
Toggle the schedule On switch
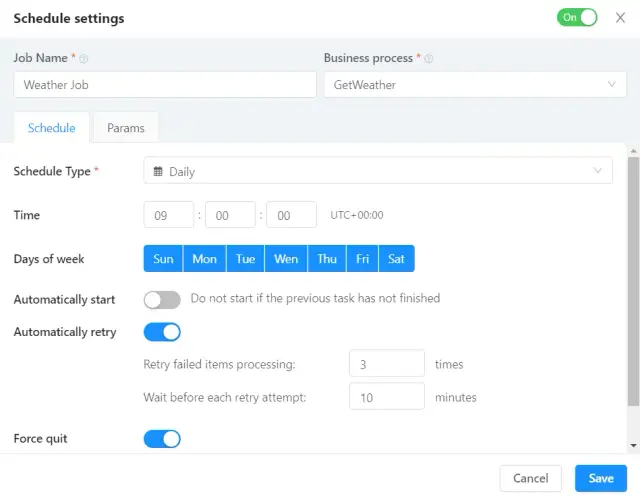tap(577, 17)
